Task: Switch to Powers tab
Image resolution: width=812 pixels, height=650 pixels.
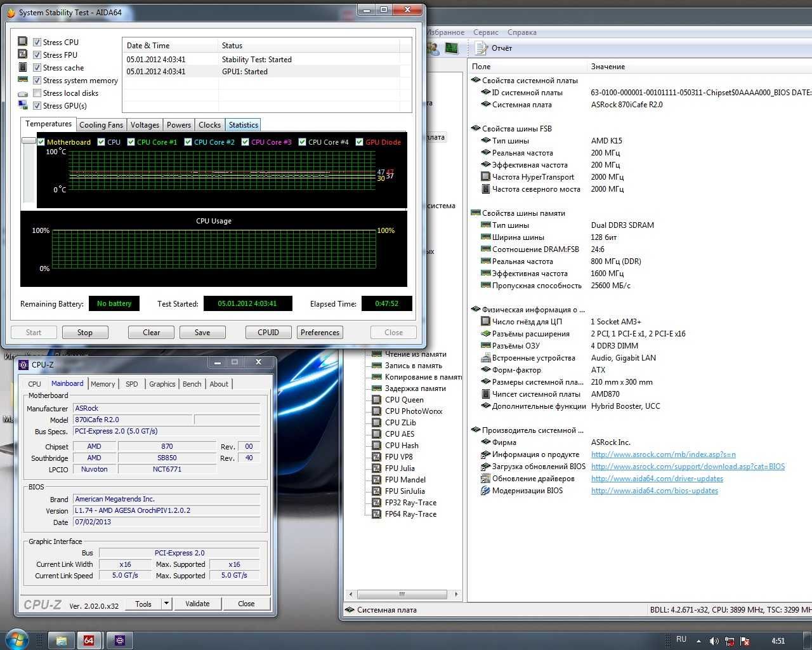Action: pyautogui.click(x=179, y=125)
